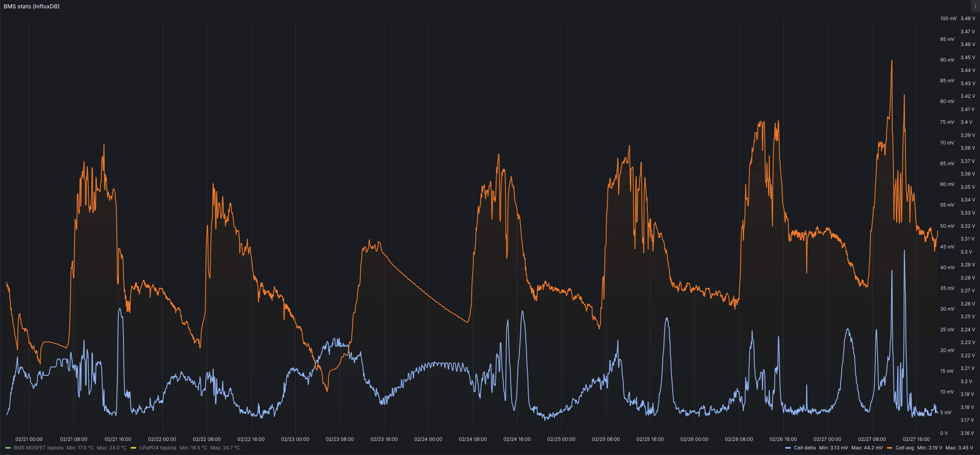This screenshot has width=980, height=455.
Task: Click the Max: 44.2 mV legend value
Action: pos(867,448)
